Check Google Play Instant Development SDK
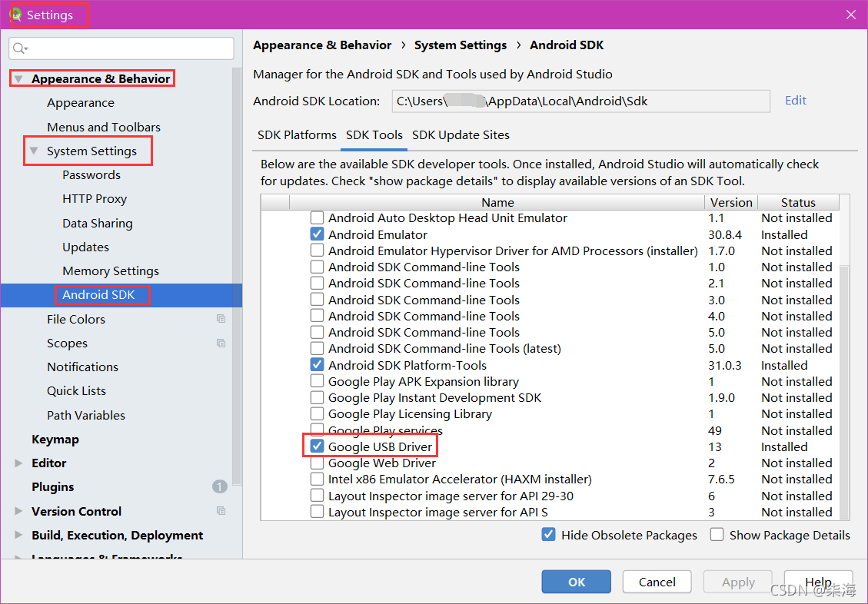Image resolution: width=868 pixels, height=604 pixels. pyautogui.click(x=318, y=398)
